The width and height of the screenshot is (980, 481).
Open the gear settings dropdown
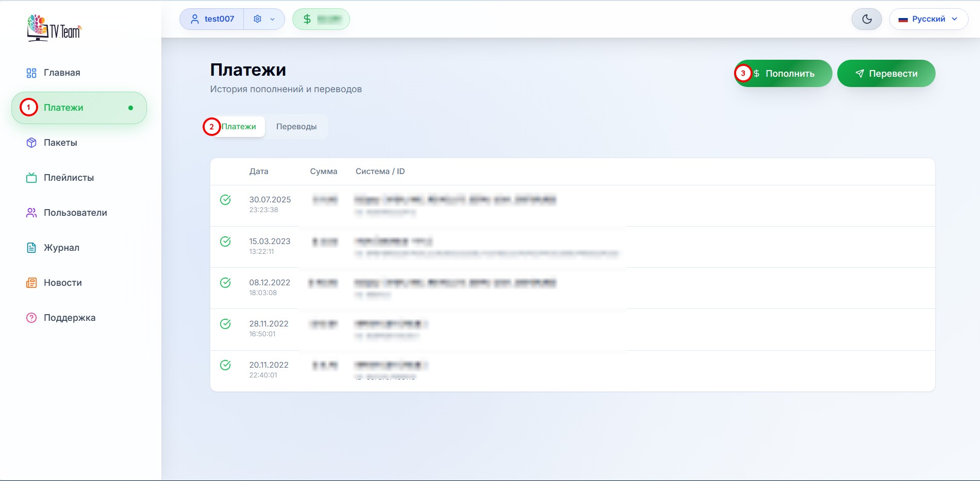coord(264,19)
